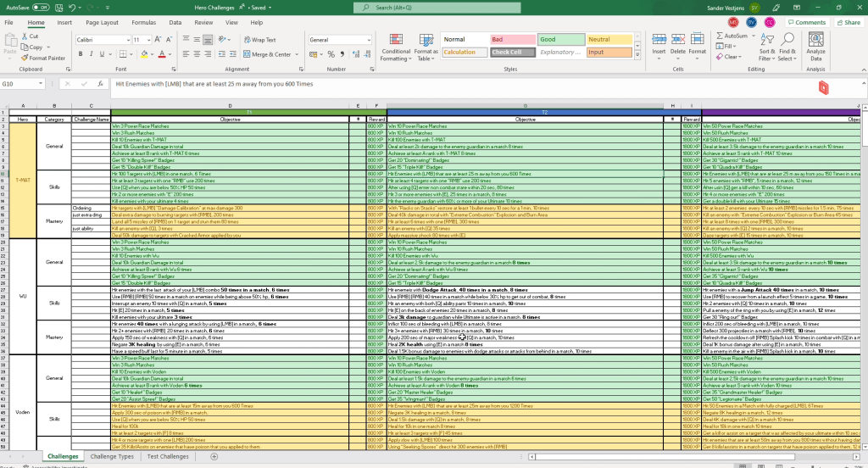Expand the General number format dropdown

coord(370,40)
